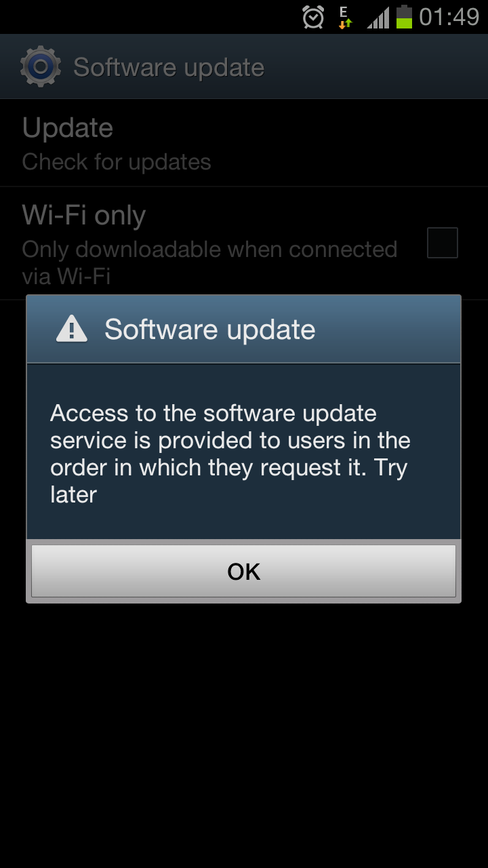
Task: Tap the alarm clock status icon
Action: coord(313,17)
